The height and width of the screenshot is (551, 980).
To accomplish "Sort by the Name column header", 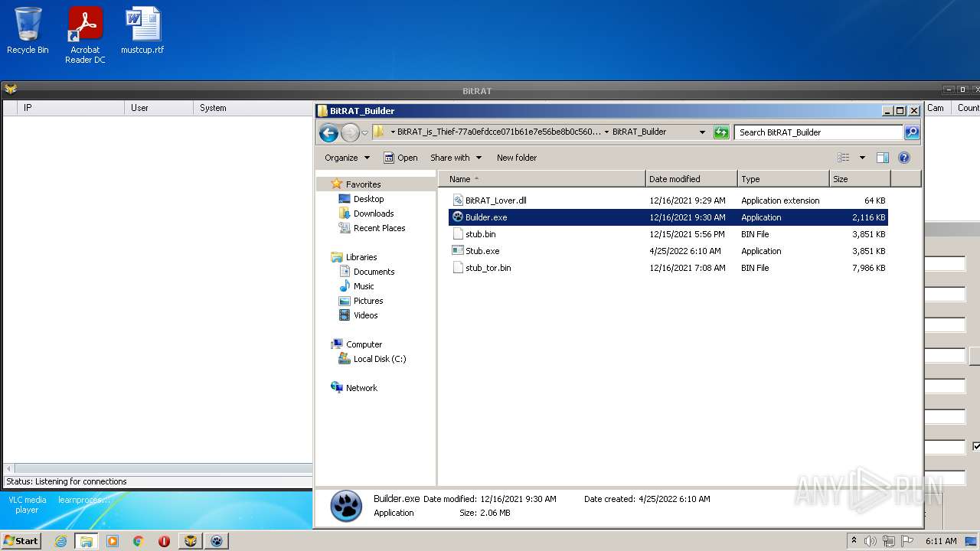I will 542,179.
